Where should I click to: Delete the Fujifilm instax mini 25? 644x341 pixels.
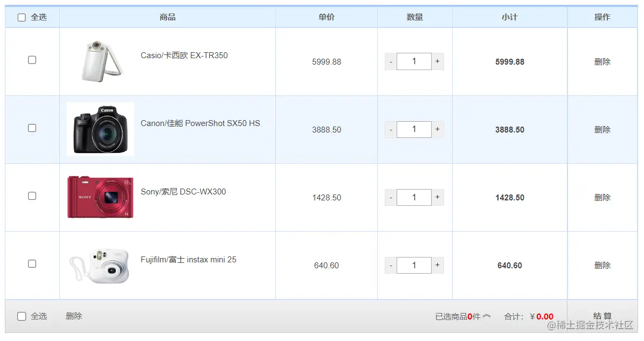[602, 265]
